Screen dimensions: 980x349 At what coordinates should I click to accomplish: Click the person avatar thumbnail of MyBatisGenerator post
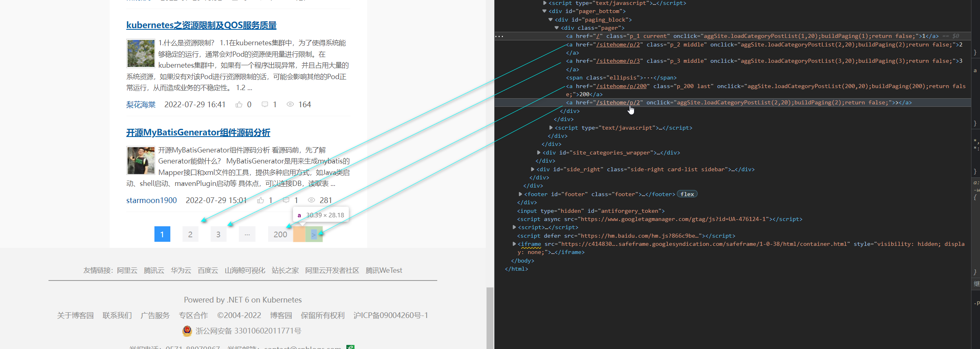pyautogui.click(x=141, y=160)
